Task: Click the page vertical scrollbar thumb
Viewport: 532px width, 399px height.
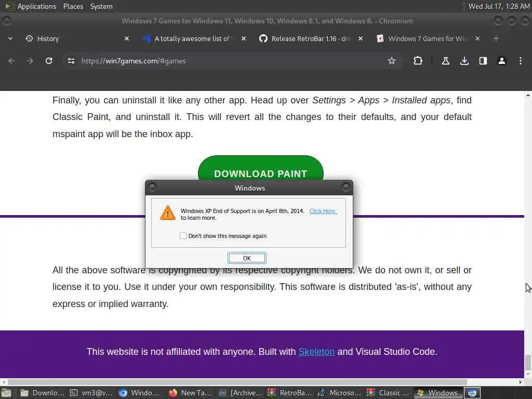Action: [528, 362]
